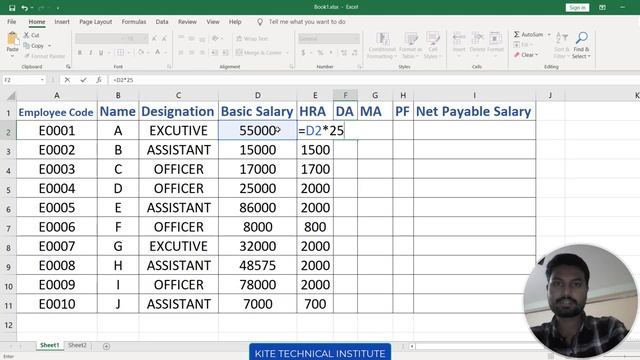Apply Percent style format

click(x=320, y=53)
